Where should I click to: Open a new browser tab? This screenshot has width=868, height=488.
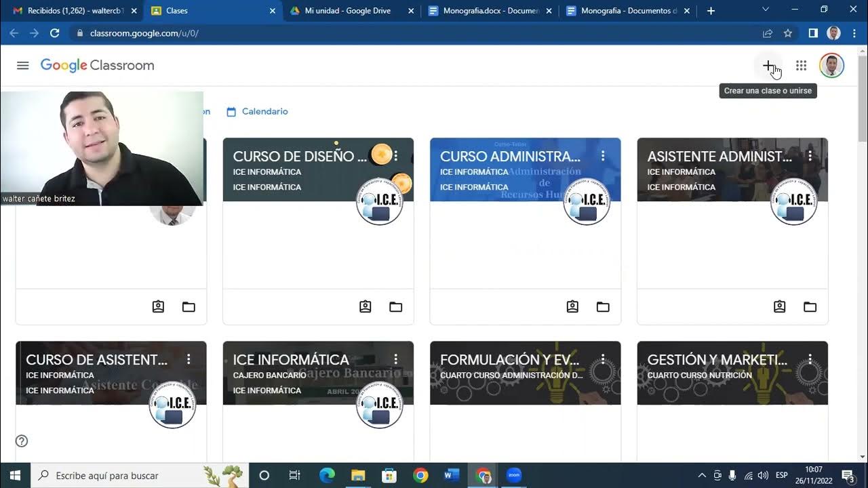711,11
